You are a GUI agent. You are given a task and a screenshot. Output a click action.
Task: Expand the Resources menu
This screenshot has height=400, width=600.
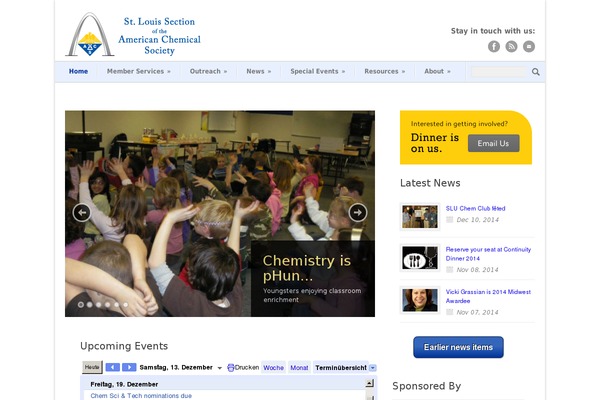pyautogui.click(x=385, y=72)
